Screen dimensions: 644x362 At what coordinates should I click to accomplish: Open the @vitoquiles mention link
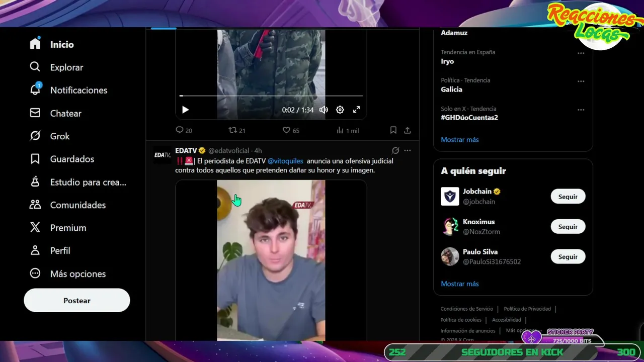click(285, 161)
